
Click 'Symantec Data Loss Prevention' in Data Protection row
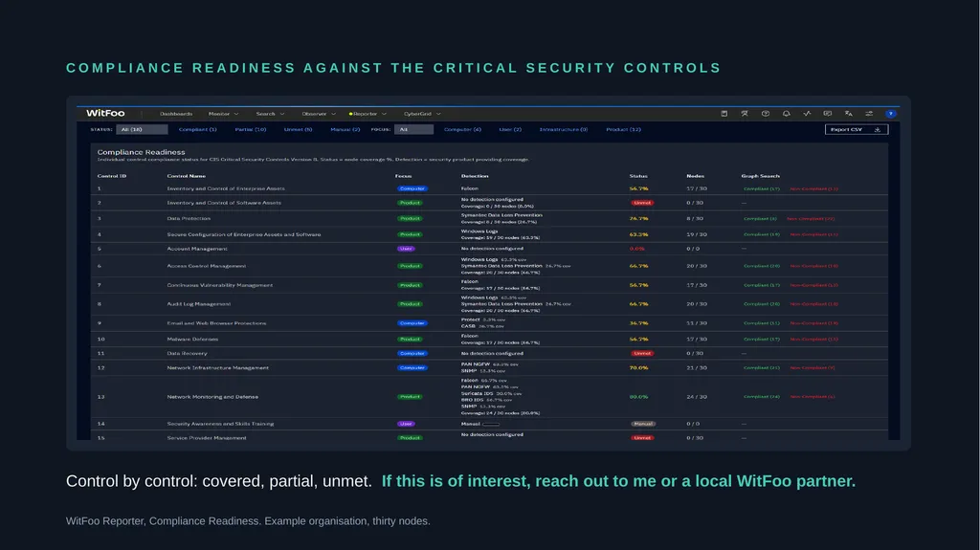coord(501,215)
